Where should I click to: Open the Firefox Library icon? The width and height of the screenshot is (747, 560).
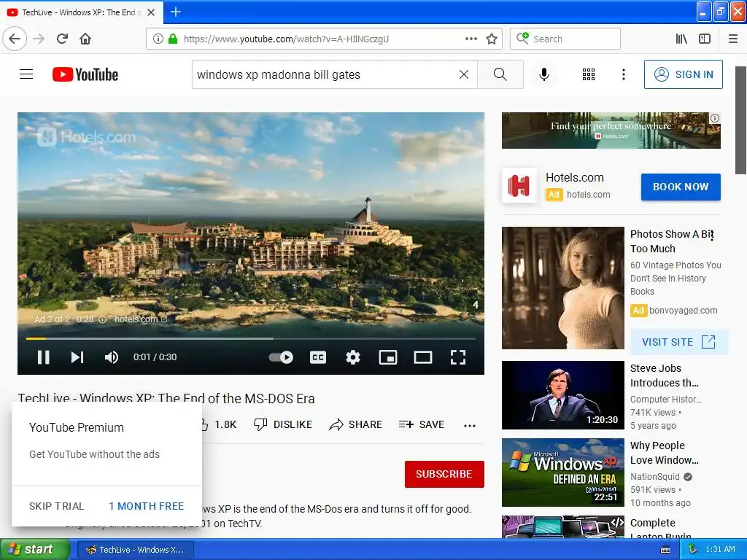point(682,39)
